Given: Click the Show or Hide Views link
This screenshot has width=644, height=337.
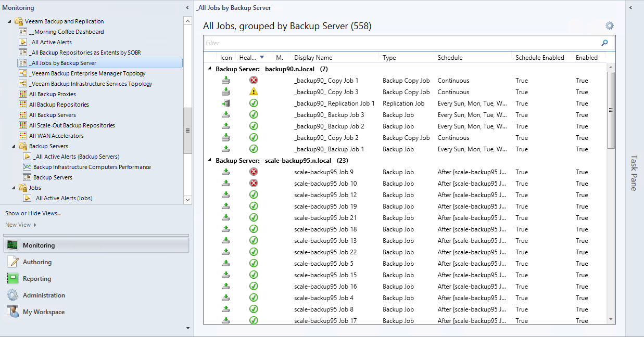Looking at the screenshot, I should (33, 213).
